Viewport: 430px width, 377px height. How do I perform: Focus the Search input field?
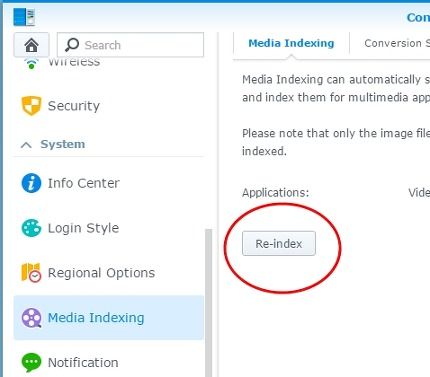[x=130, y=45]
